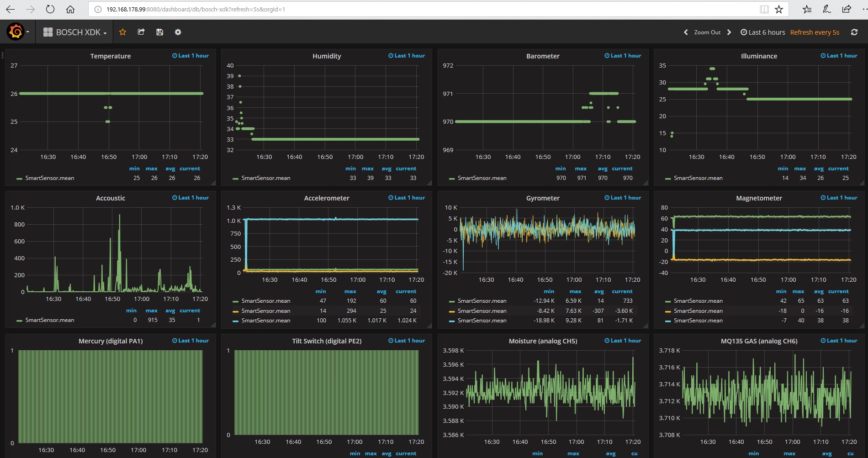Toggle the blue Gyroscope SmartSensor.mean series

tap(482, 321)
